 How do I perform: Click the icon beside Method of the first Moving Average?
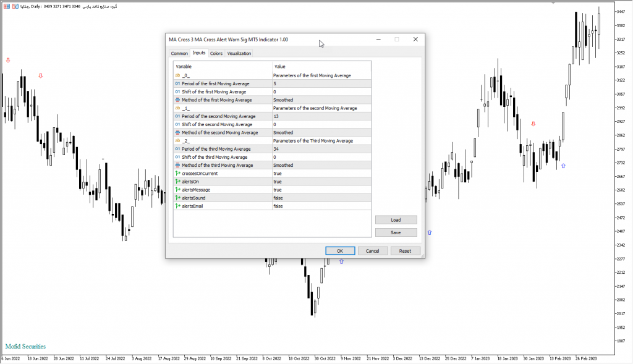coord(177,99)
